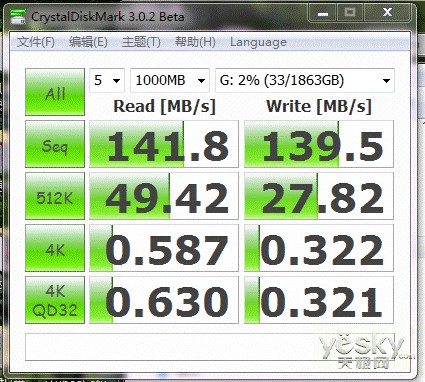This screenshot has height=382, width=425.
Task: Click the 4K write result 0.322
Action: [319, 248]
